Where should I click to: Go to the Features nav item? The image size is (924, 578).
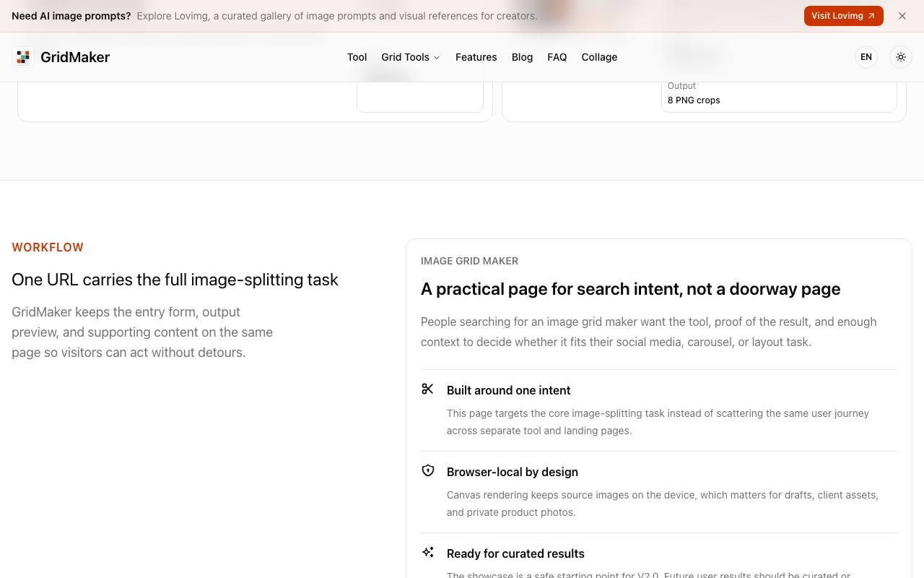[x=476, y=57]
